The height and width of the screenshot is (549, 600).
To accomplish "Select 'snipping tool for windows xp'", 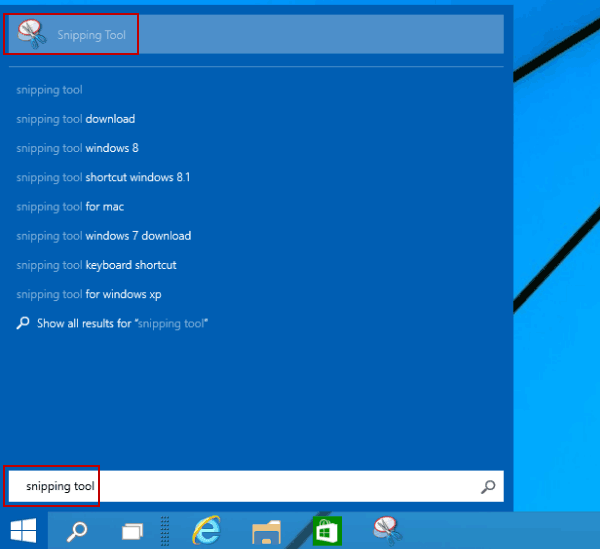I will [89, 295].
